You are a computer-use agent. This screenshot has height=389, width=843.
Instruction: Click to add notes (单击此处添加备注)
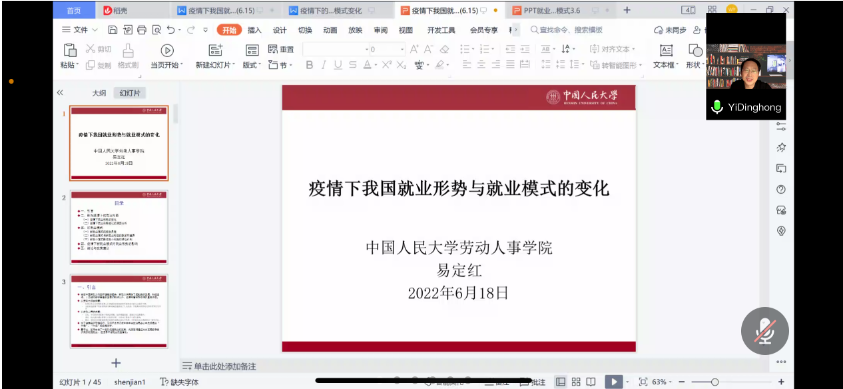225,366
